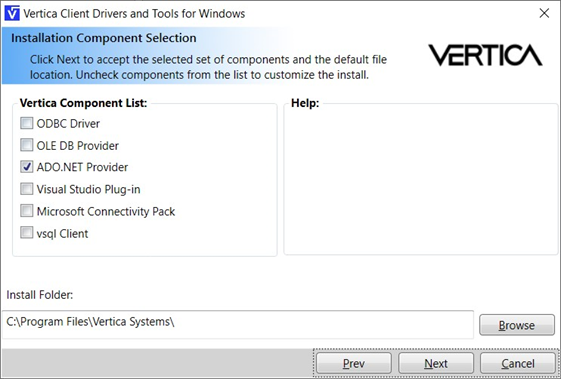Image resolution: width=561 pixels, height=379 pixels.
Task: Select the Microsoft Connectivity Pack checkbox
Action: coord(26,211)
